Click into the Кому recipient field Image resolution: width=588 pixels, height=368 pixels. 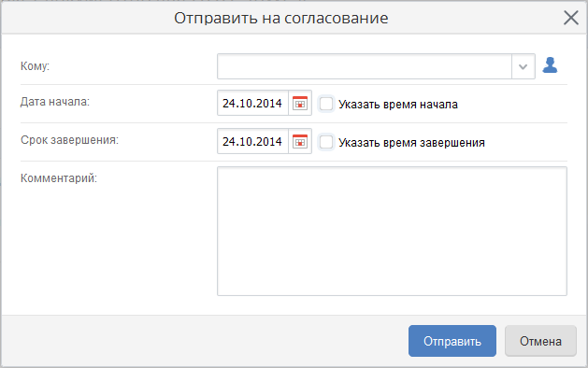click(x=365, y=66)
